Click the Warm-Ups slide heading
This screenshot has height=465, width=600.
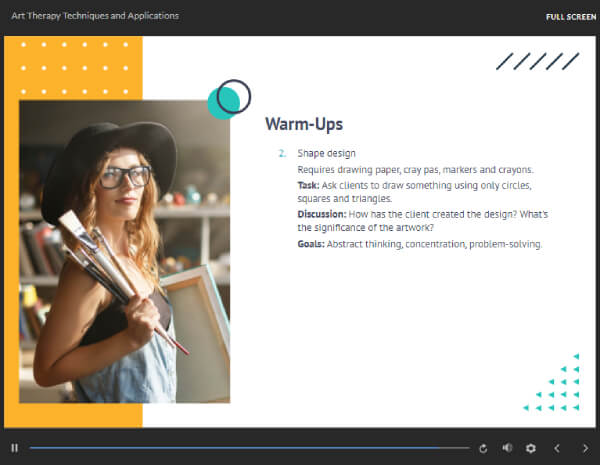pos(304,124)
